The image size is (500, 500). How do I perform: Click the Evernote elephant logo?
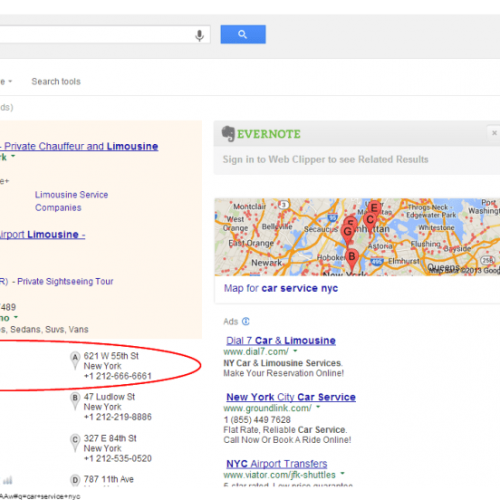(228, 134)
